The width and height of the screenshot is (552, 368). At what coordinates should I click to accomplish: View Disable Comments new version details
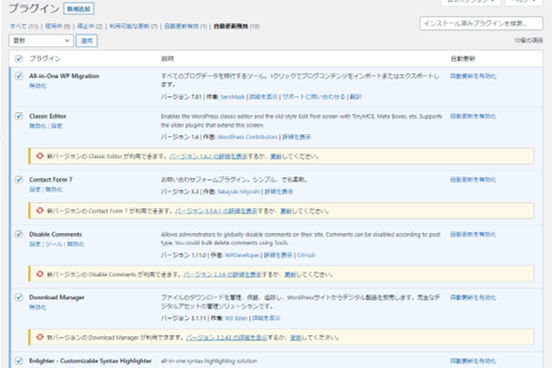pyautogui.click(x=222, y=274)
